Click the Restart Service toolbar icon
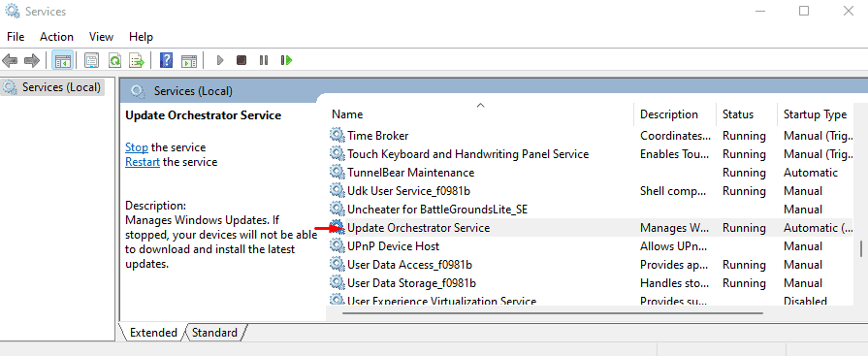 pos(286,60)
